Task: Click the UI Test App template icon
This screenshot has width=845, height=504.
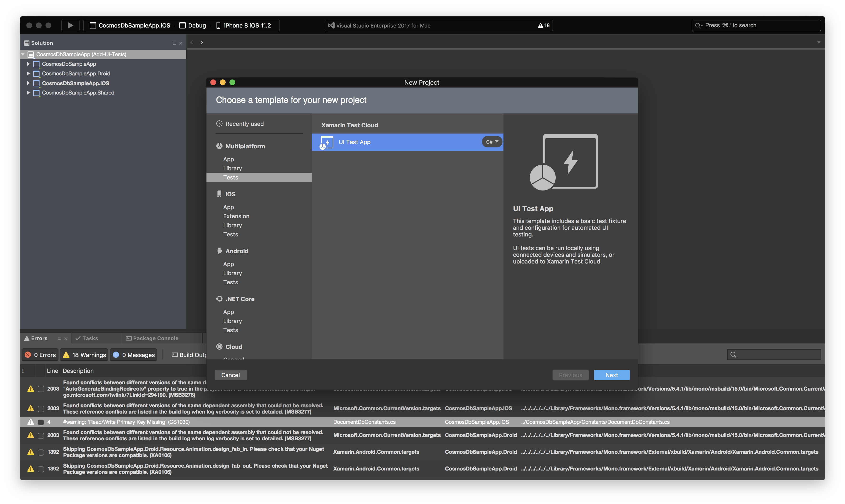Action: tap(326, 142)
